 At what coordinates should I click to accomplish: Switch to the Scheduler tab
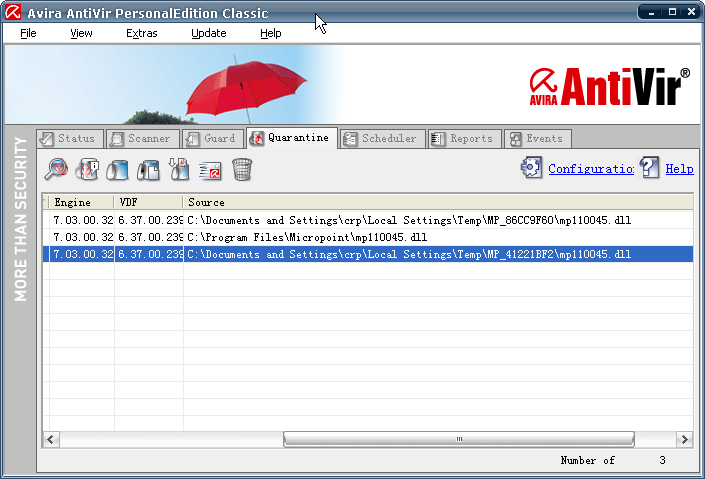point(383,139)
